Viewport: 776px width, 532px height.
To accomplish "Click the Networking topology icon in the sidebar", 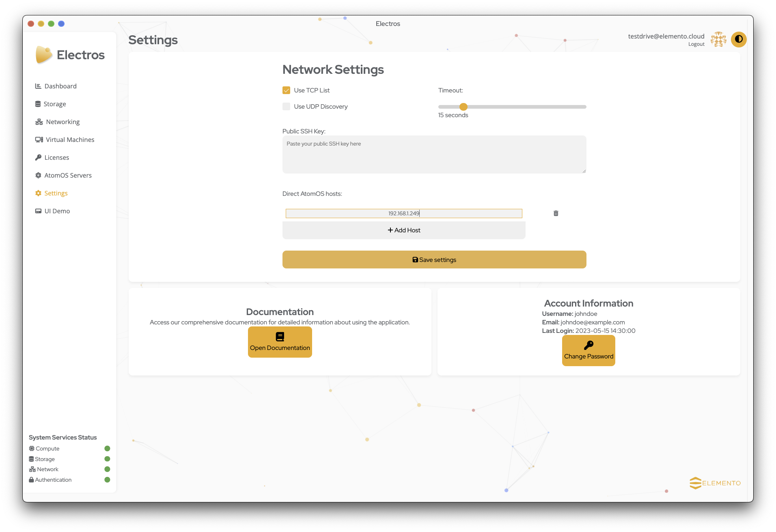I will click(x=39, y=122).
